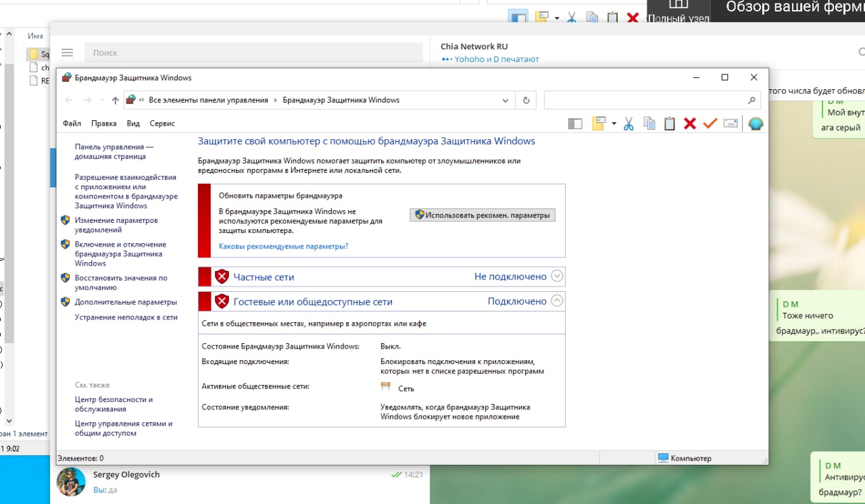The image size is (865, 504).
Task: Open 'Центр безопасности и обслуживания' link
Action: tap(114, 404)
